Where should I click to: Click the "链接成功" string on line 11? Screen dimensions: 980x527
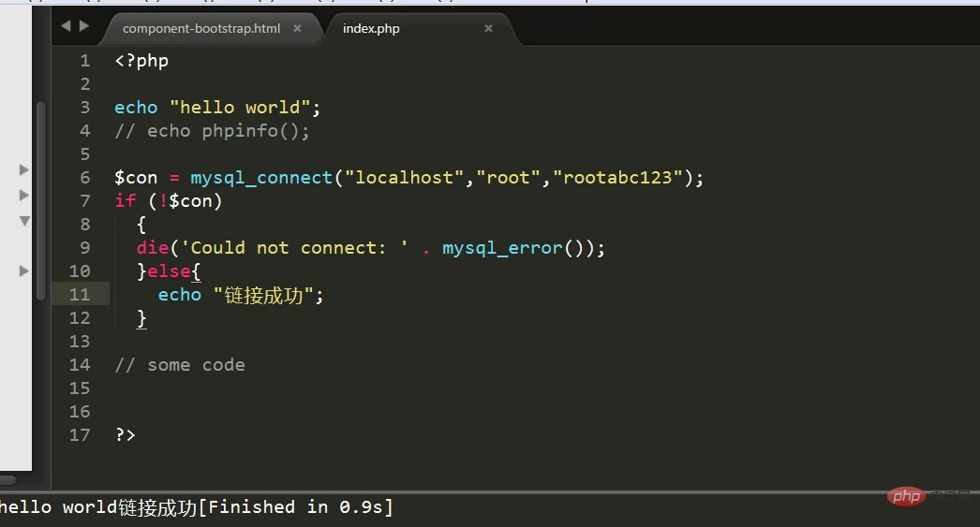263,296
